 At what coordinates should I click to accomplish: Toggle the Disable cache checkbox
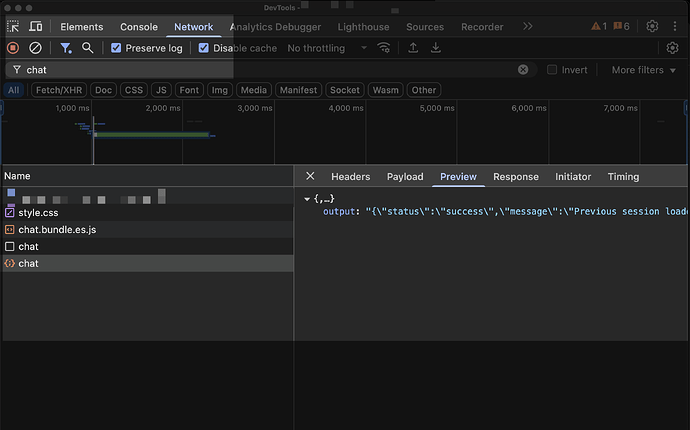tap(203, 48)
